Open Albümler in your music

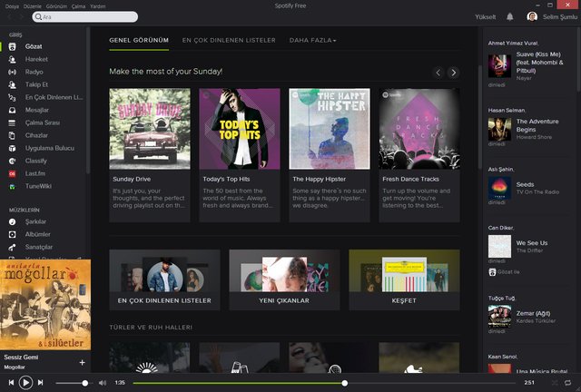(x=38, y=234)
